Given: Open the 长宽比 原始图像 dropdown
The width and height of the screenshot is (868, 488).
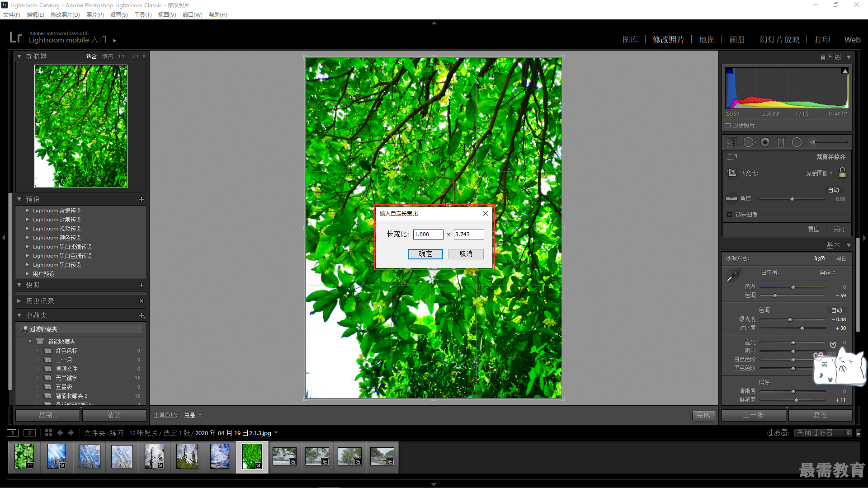Looking at the screenshot, I should [x=819, y=173].
